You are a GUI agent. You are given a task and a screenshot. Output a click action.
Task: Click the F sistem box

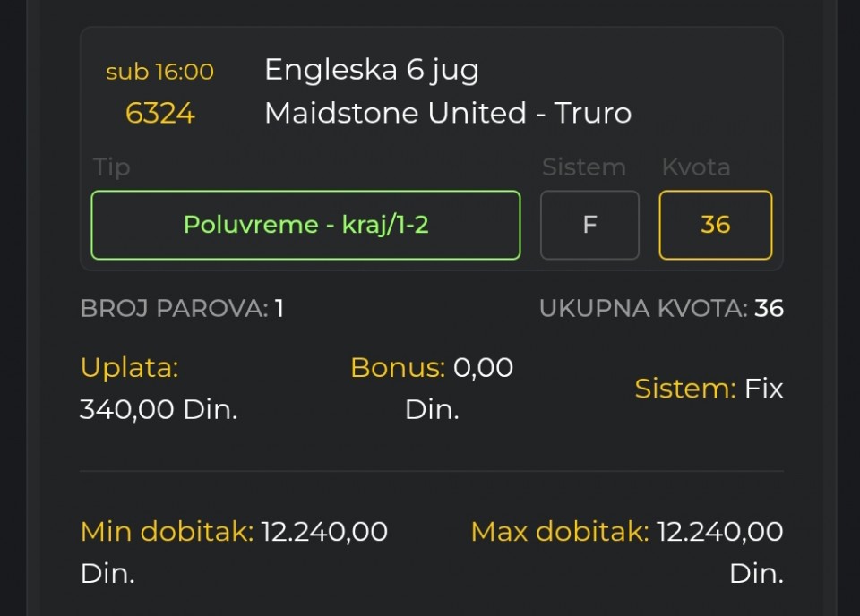(x=589, y=225)
